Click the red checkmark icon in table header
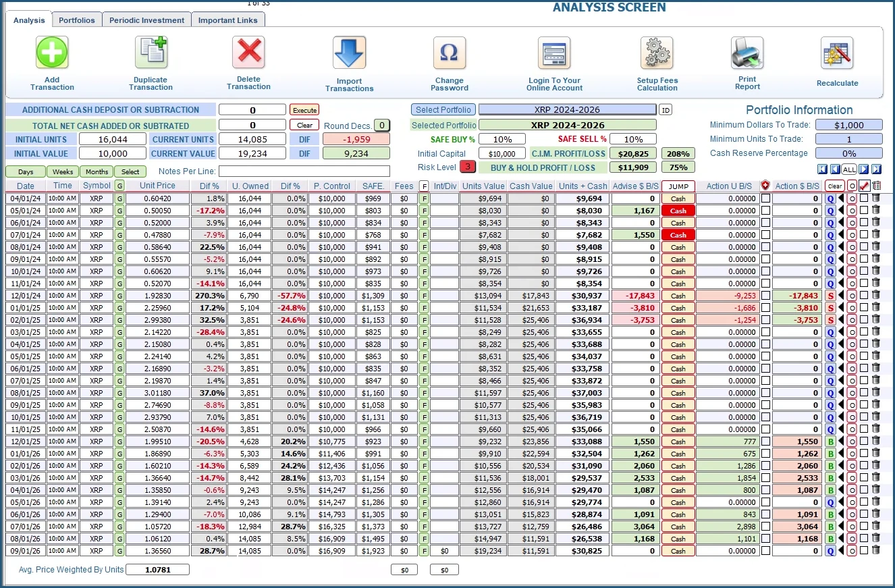Viewport: 895px width, 588px height. point(864,186)
